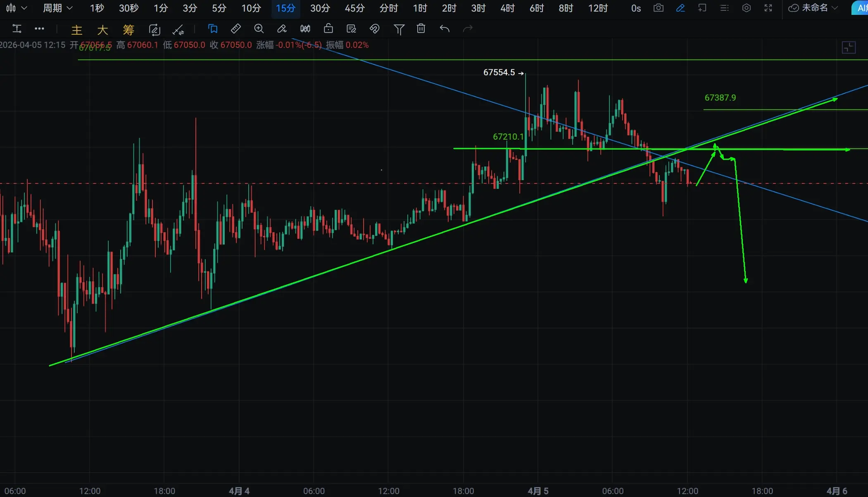868x497 pixels.
Task: Click the 筹 chip distribution button
Action: [x=128, y=30]
